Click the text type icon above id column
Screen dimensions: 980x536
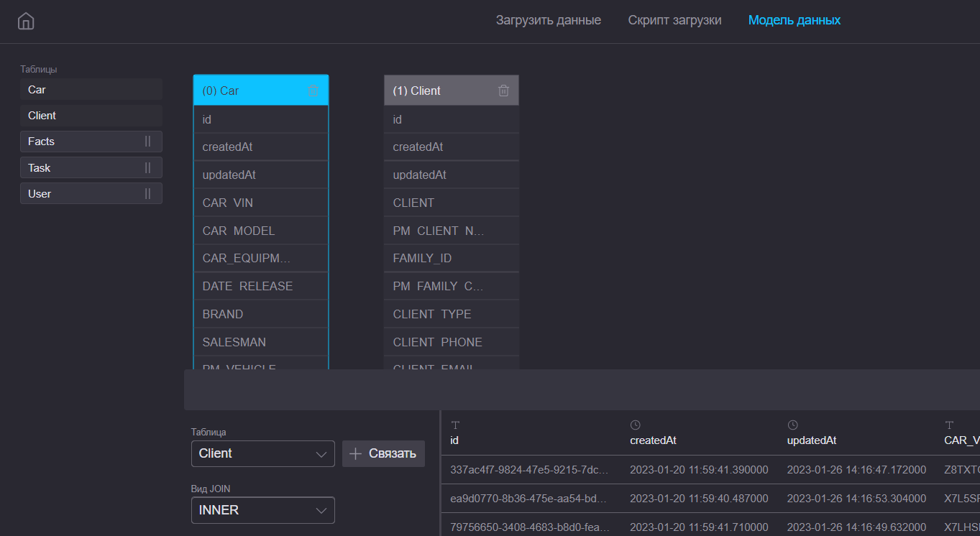(455, 425)
